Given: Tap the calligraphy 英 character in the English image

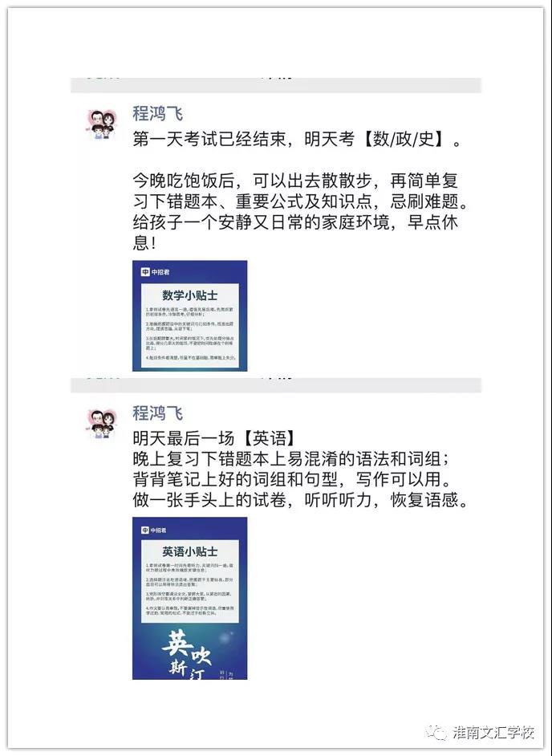Looking at the screenshot, I should pyautogui.click(x=177, y=643).
